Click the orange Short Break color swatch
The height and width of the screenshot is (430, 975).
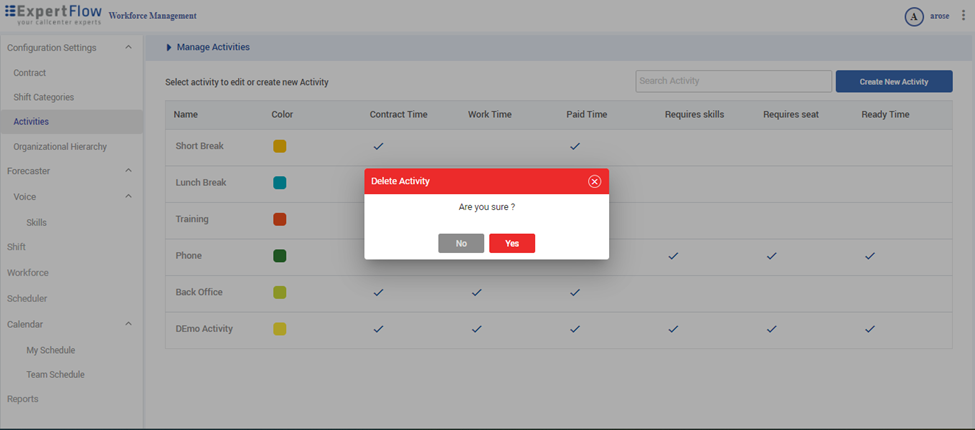click(280, 146)
